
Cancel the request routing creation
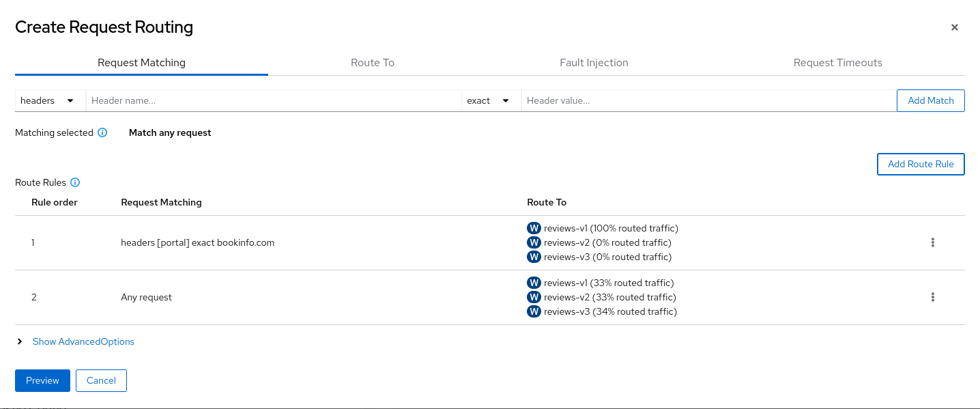click(101, 380)
